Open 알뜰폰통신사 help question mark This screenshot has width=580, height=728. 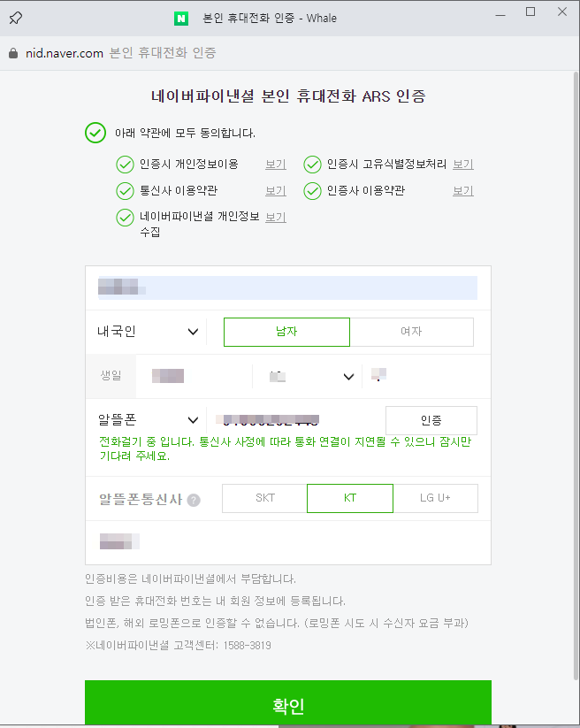(194, 500)
